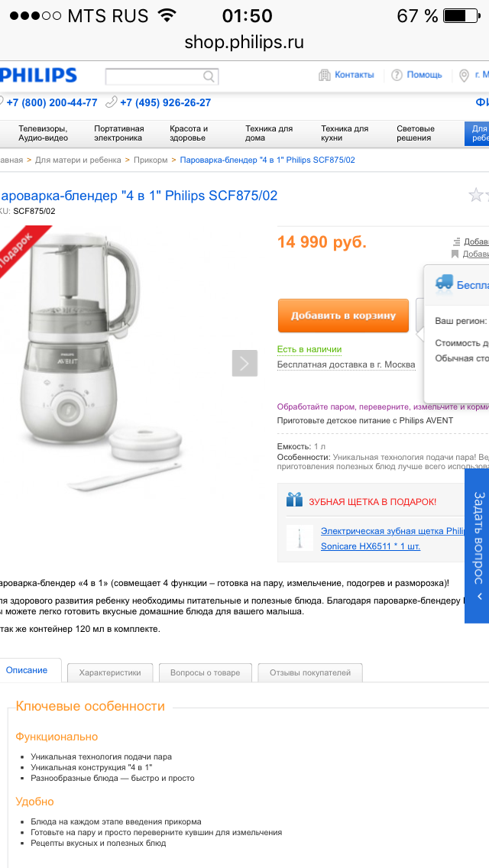Image resolution: width=489 pixels, height=868 pixels.
Task: Open Красота и здоровье menu
Action: 189,134
